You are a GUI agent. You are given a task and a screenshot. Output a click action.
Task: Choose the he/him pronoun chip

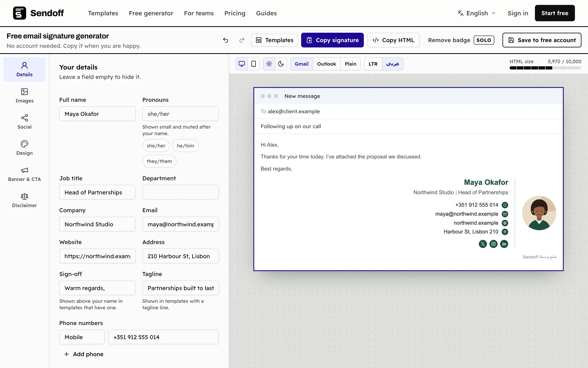(185, 146)
